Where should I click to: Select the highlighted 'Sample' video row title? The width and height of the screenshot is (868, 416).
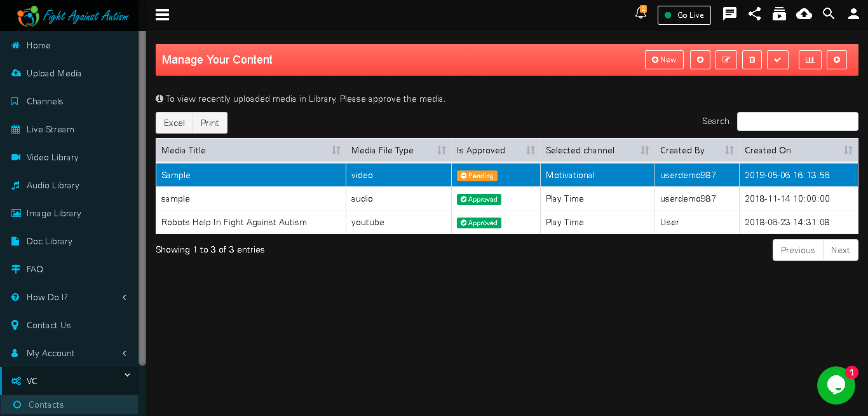(176, 175)
